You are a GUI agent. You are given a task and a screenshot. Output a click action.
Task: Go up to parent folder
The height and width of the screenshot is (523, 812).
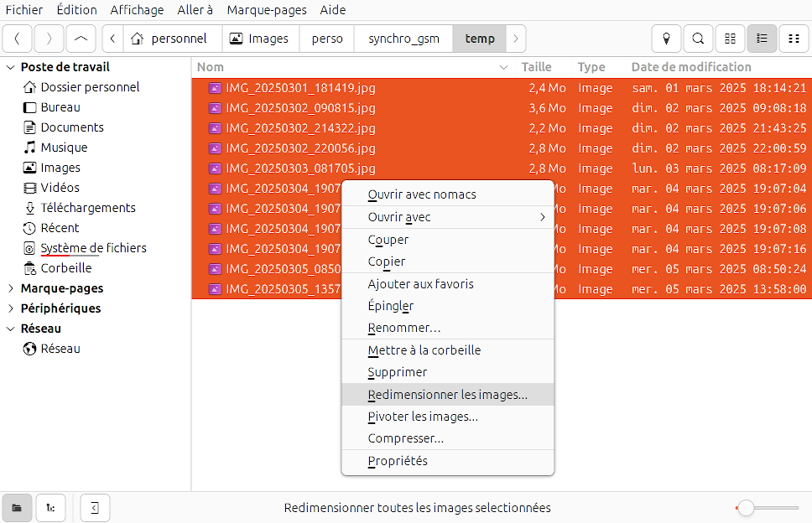pos(81,39)
